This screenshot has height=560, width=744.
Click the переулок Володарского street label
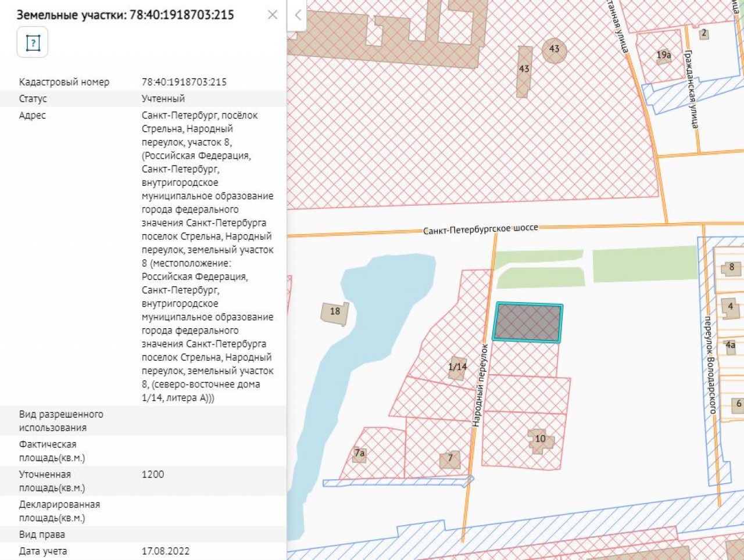click(x=710, y=365)
